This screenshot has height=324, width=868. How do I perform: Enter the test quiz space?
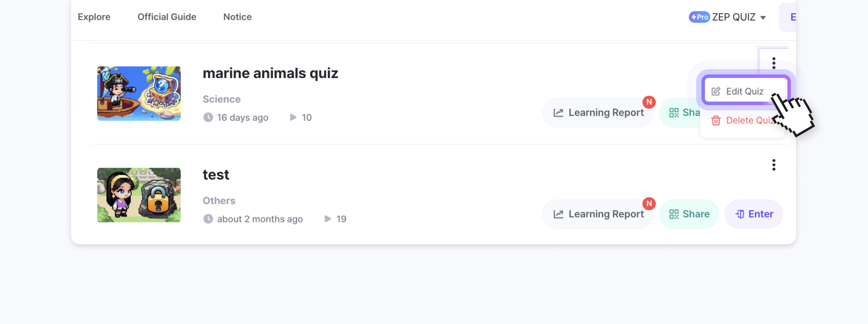[754, 214]
